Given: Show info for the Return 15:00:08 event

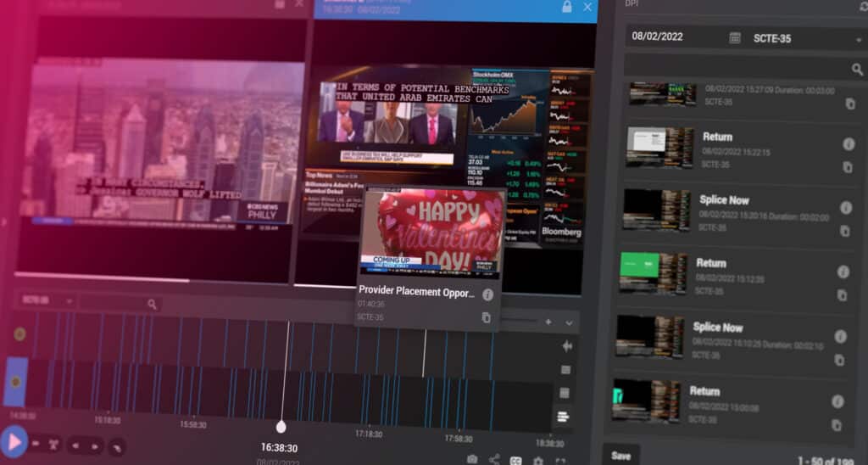Looking at the screenshot, I should [837, 401].
